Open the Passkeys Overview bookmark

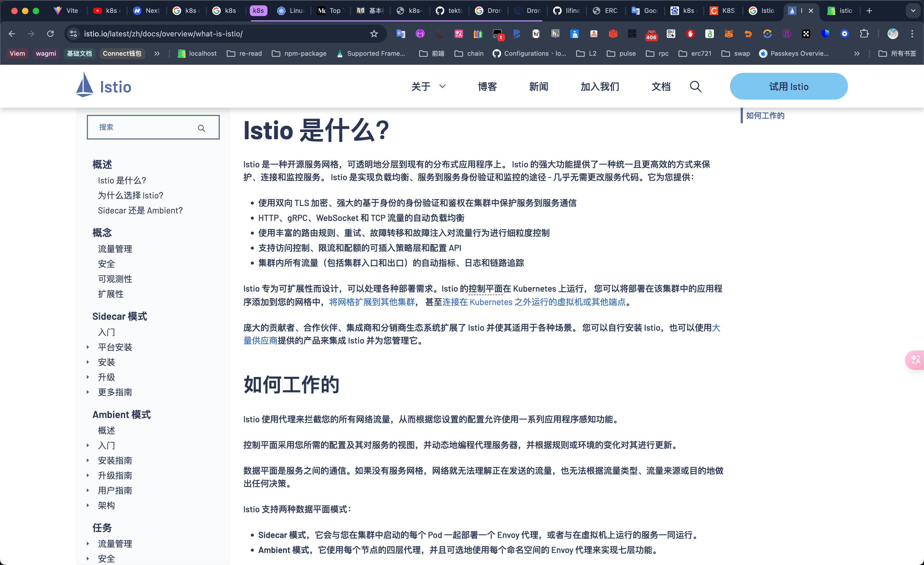(794, 54)
